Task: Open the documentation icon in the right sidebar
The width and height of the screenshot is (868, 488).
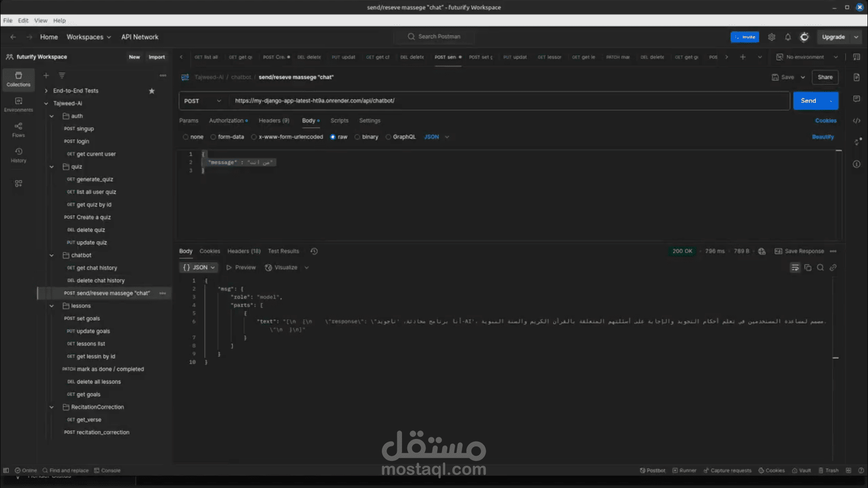Action: [857, 77]
